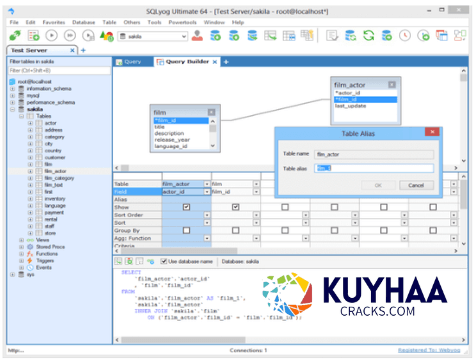Click OK in Table Alias dialog
Screen dimensions: 474x360
click(x=378, y=185)
